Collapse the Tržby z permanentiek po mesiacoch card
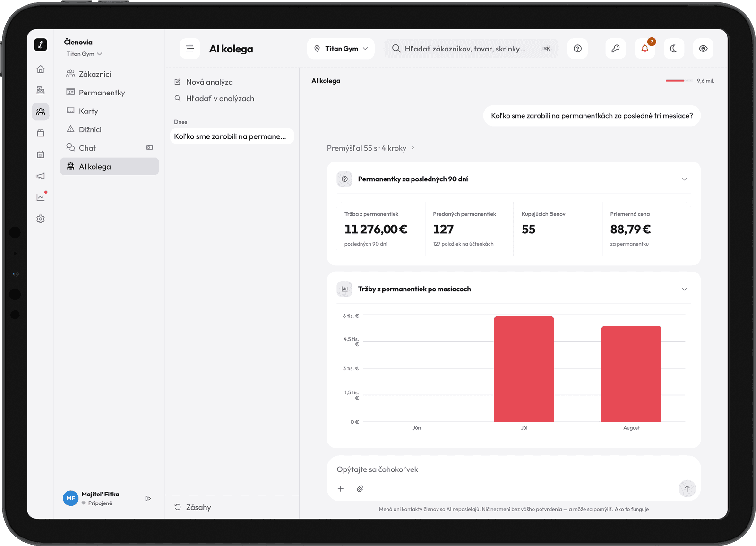756x546 pixels. pos(684,289)
